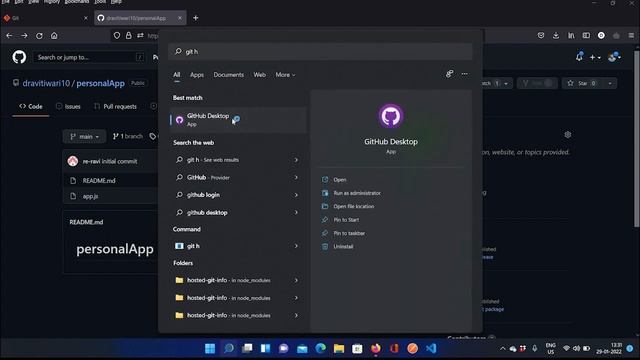The image size is (640, 360).
Task: Select Open file location
Action: 353,207
